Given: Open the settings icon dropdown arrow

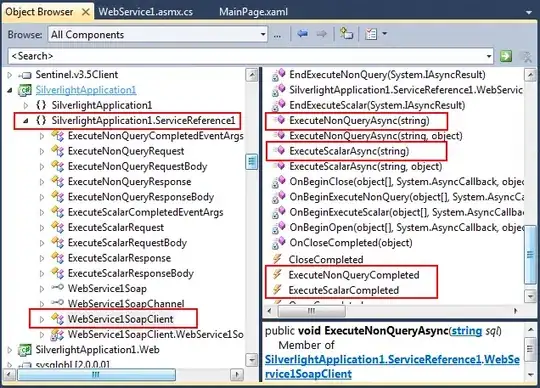Looking at the screenshot, I should tap(385, 34).
